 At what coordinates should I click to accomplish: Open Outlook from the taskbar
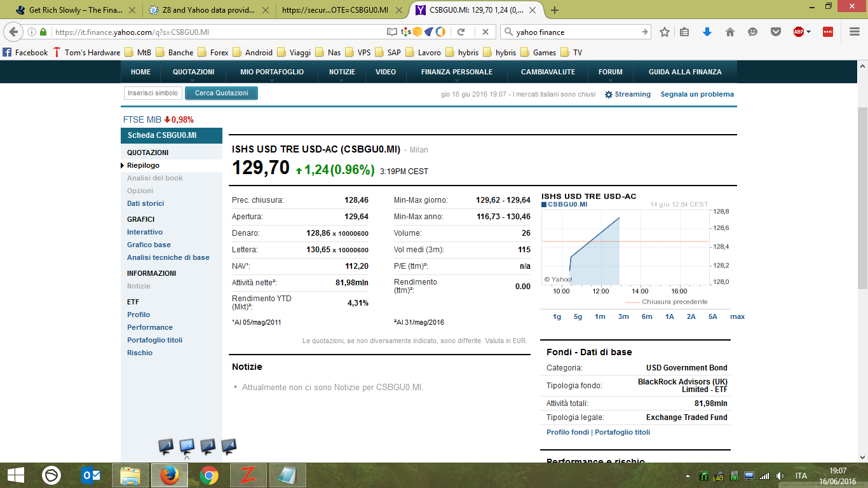92,475
